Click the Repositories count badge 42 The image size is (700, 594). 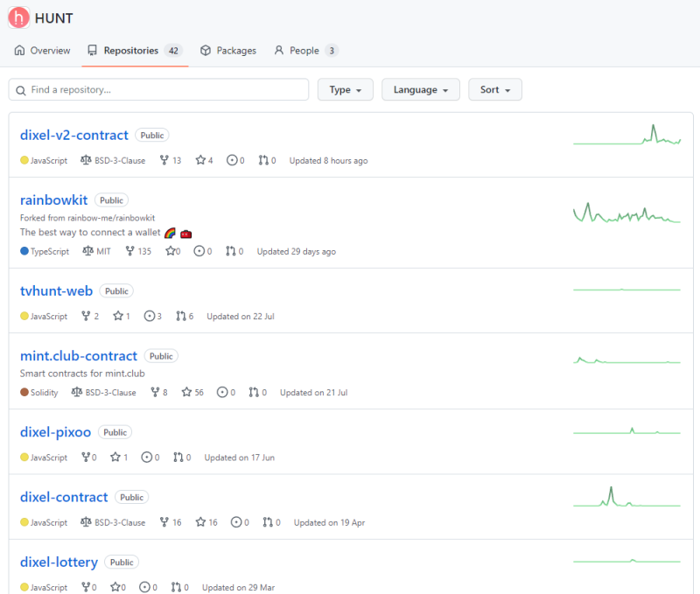(x=173, y=51)
